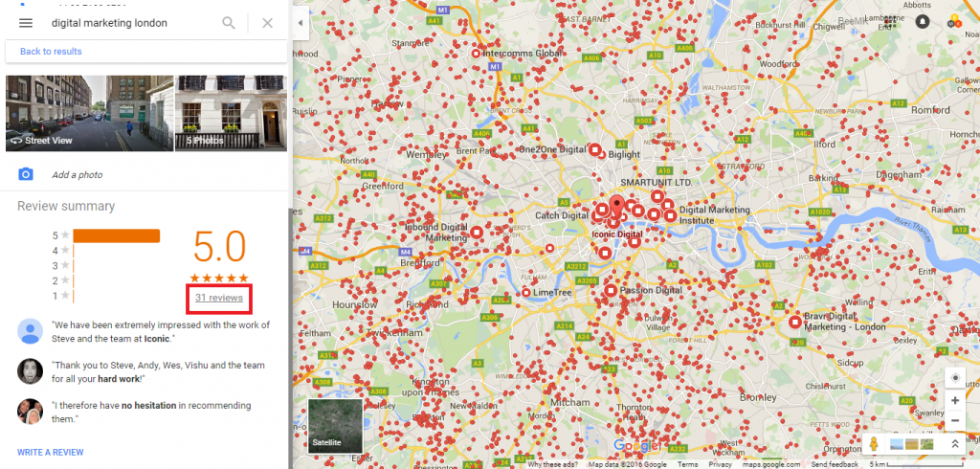Click review saying no hesitation in recommending
The width and height of the screenshot is (980, 469).
pyautogui.click(x=151, y=413)
